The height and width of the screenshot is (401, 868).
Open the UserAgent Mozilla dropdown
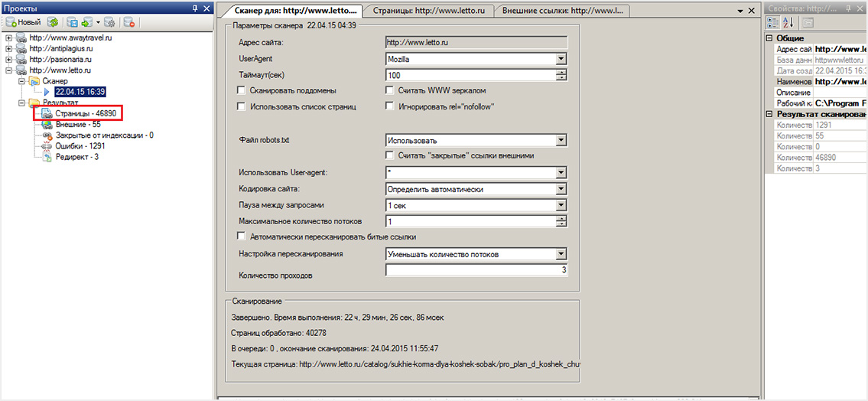coord(561,59)
